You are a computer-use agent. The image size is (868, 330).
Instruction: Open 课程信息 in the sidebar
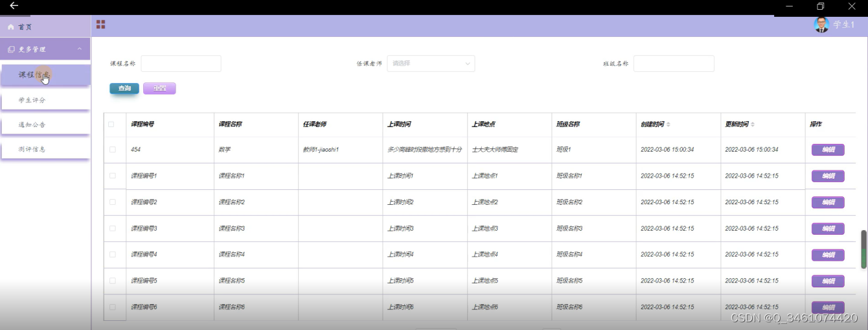click(x=44, y=75)
